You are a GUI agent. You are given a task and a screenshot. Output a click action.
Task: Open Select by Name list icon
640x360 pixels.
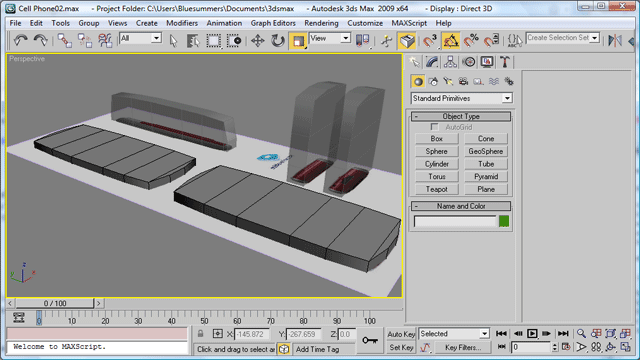pos(193,40)
